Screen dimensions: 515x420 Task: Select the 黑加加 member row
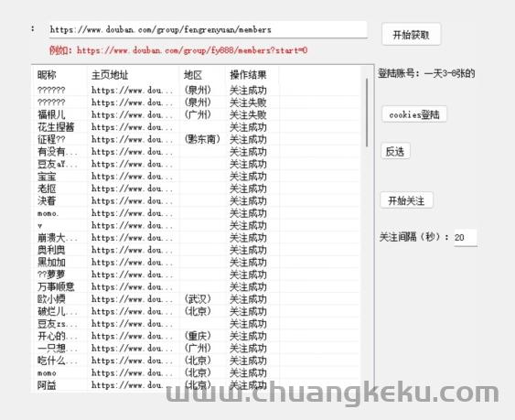[x=196, y=263]
